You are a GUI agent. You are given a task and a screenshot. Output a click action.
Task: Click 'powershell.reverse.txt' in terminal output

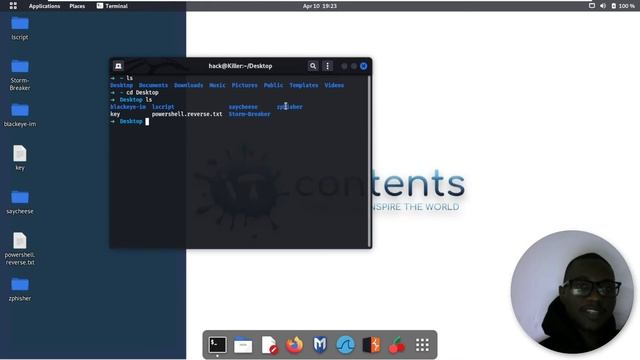187,114
